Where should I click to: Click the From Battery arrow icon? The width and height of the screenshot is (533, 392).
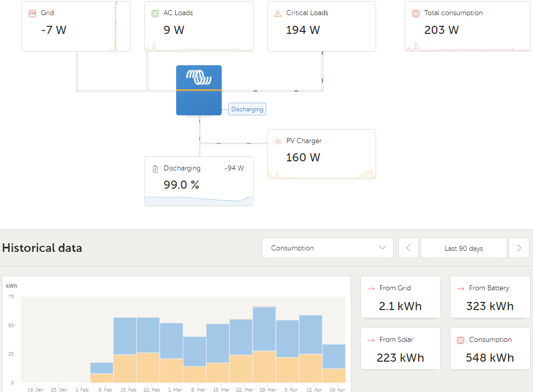tap(461, 288)
